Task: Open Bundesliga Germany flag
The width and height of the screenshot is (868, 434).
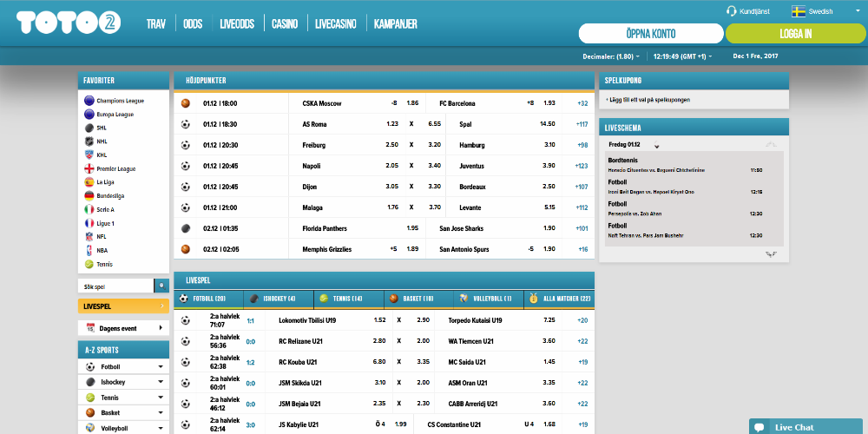Action: (x=89, y=196)
